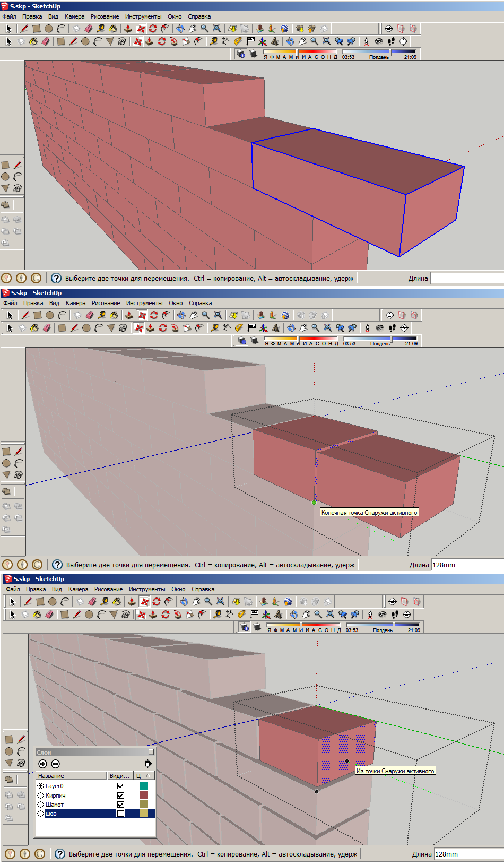Set Шамот as active layer via radio button
This screenshot has height=865, width=504.
pyautogui.click(x=41, y=805)
